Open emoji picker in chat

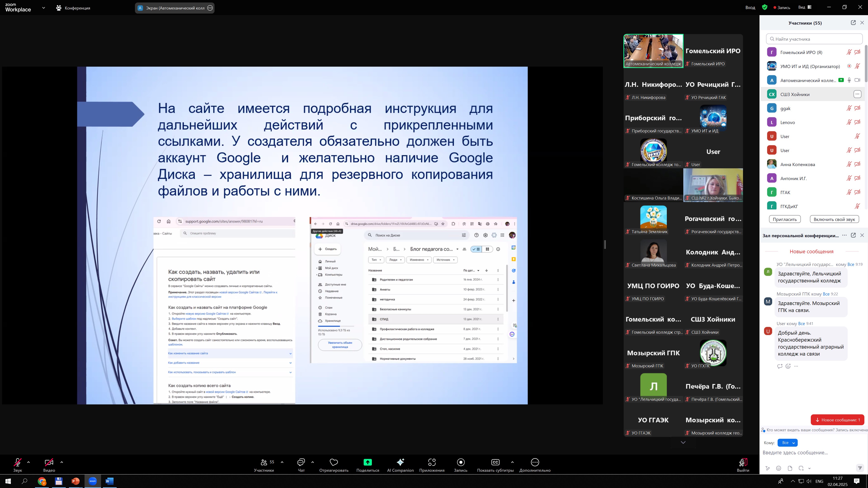[778, 468]
